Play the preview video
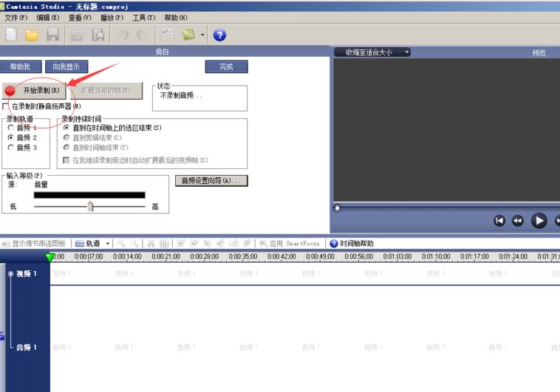Screen dimensions: 560x392 point(539,221)
